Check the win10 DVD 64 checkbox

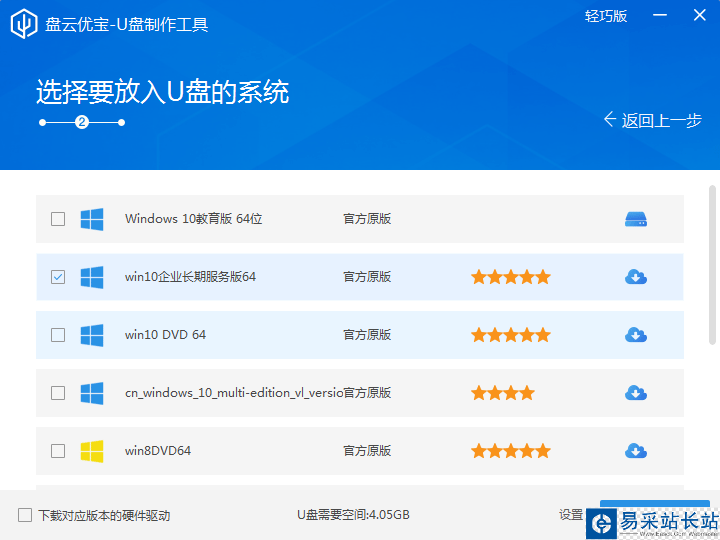(x=58, y=335)
